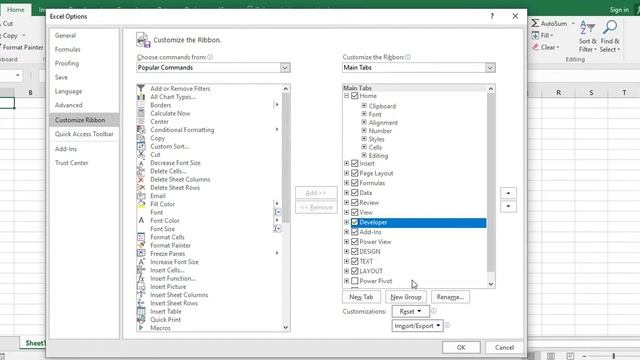The width and height of the screenshot is (640, 360).
Task: Uncheck the Formulas tab checkbox in tree
Action: 355,183
